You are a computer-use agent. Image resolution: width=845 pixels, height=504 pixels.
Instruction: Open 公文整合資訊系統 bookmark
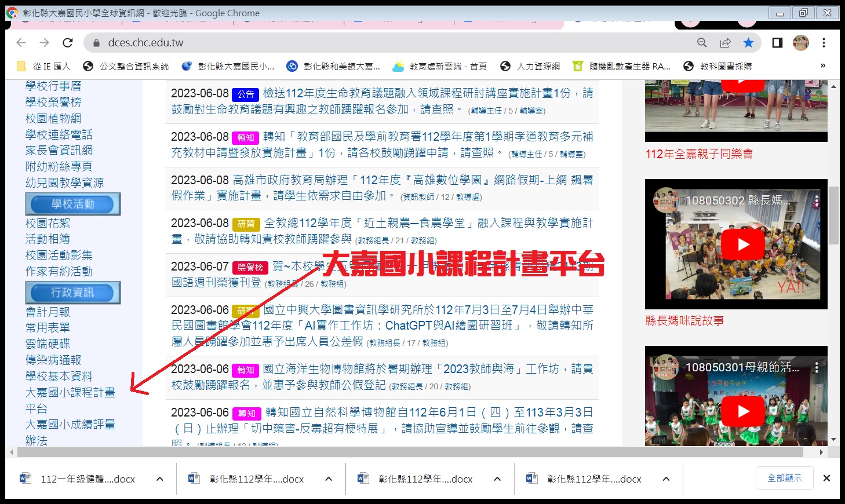[126, 67]
